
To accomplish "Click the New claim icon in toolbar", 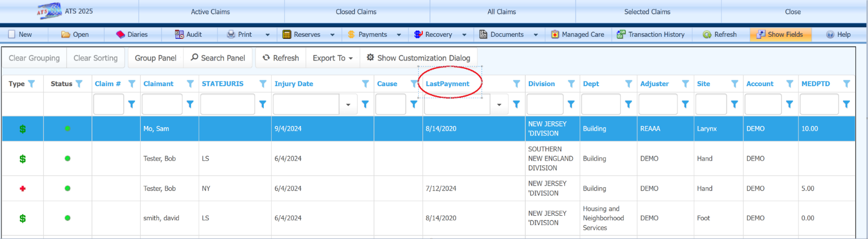I will [12, 35].
